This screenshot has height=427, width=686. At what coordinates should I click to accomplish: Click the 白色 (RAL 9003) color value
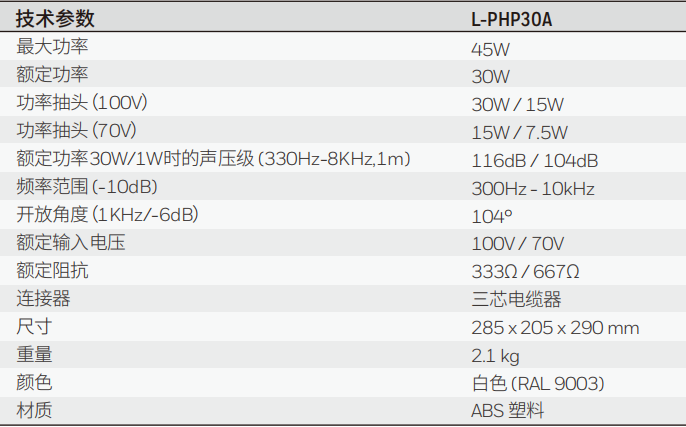pos(537,384)
